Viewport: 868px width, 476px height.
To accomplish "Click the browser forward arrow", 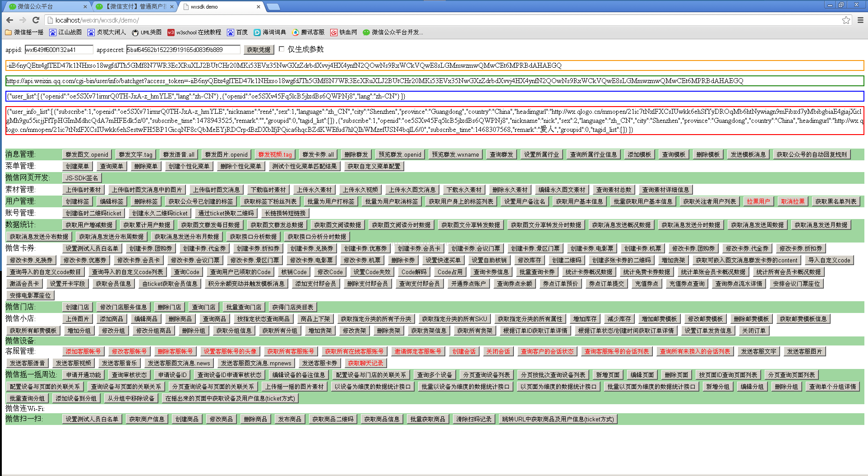I will point(23,20).
